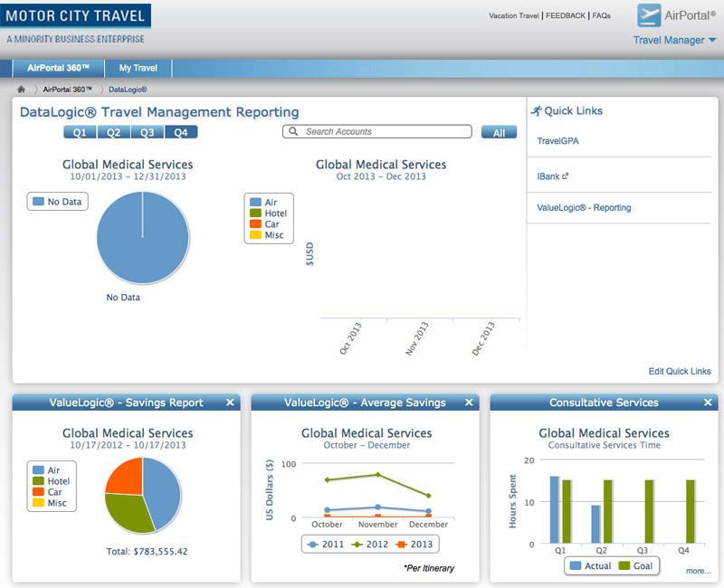
Task: Click the Q1 Actual blue bar
Action: (x=554, y=509)
